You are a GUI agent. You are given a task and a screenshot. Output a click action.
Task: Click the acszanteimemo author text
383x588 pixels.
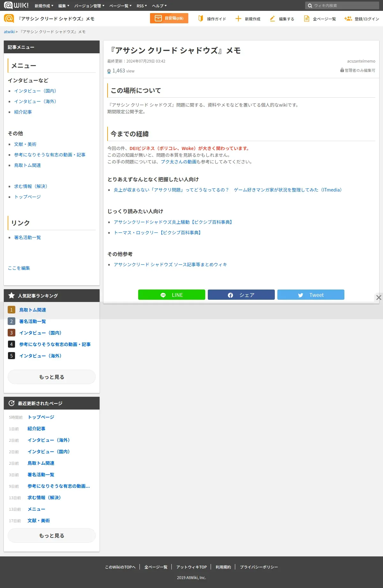tap(361, 61)
